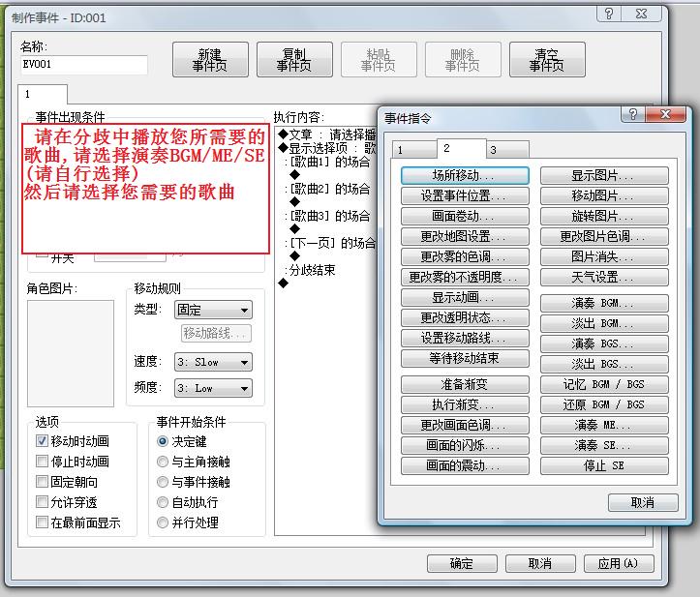Click 应用 (A) button
Screen dimensions: 700x597
[x=619, y=563]
